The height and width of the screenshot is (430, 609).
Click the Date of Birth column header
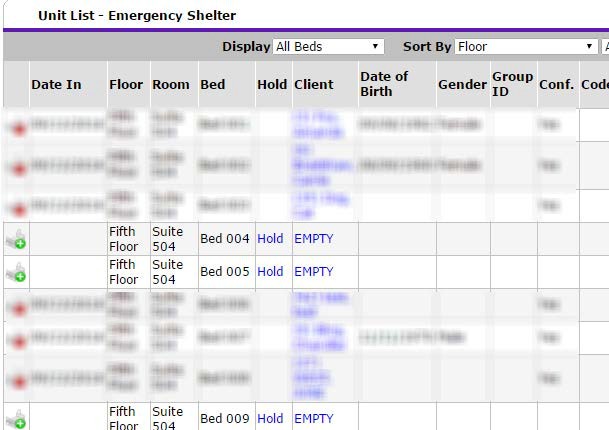[x=384, y=84]
